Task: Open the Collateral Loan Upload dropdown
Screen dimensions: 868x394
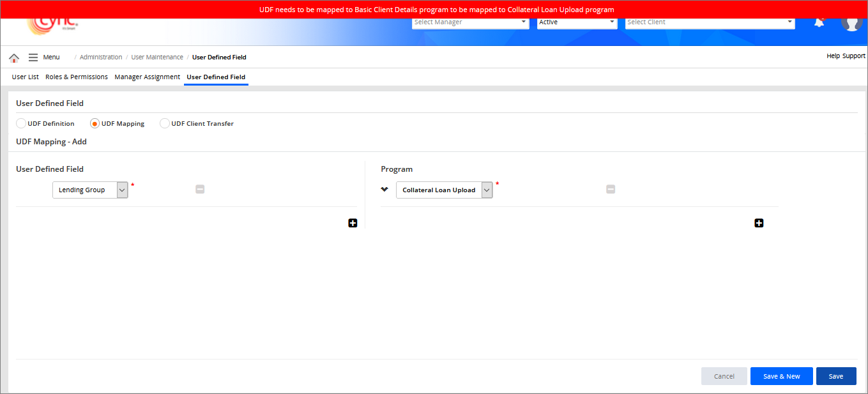Action: (487, 190)
